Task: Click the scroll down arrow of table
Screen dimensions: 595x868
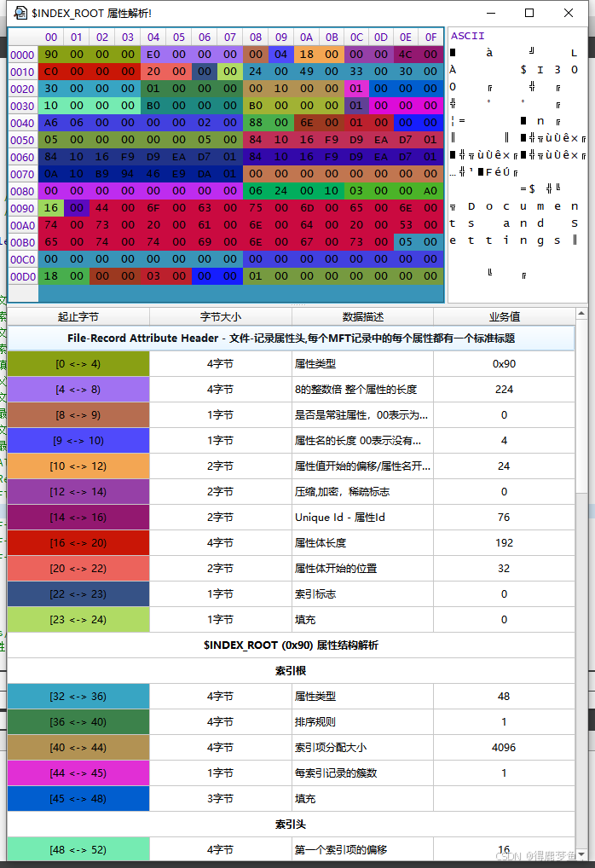Action: point(581,855)
